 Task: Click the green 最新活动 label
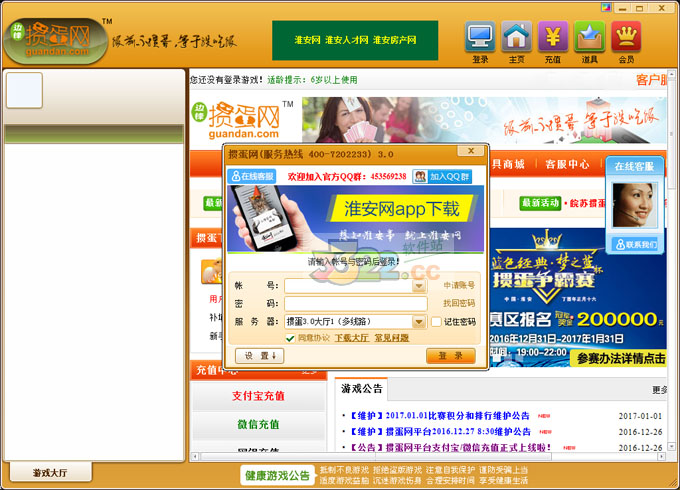point(540,203)
